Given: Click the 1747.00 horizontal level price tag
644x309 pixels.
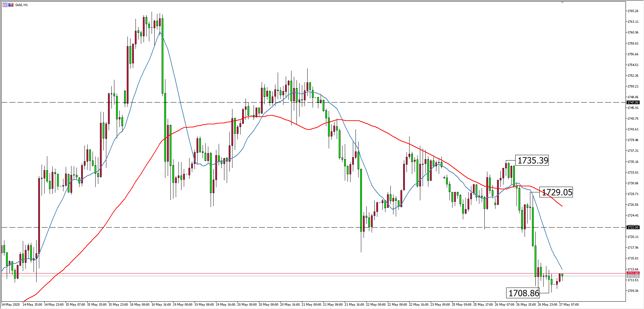Looking at the screenshot, I should (x=633, y=103).
